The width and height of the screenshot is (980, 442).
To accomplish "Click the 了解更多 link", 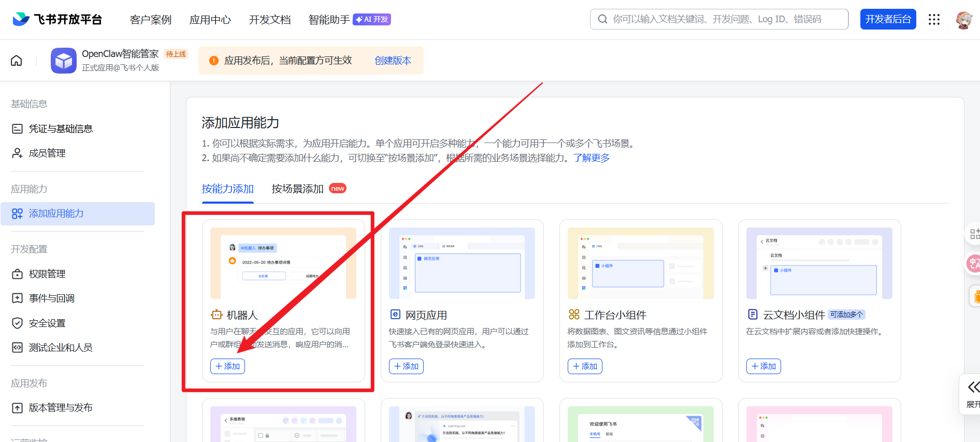I will tap(591, 158).
